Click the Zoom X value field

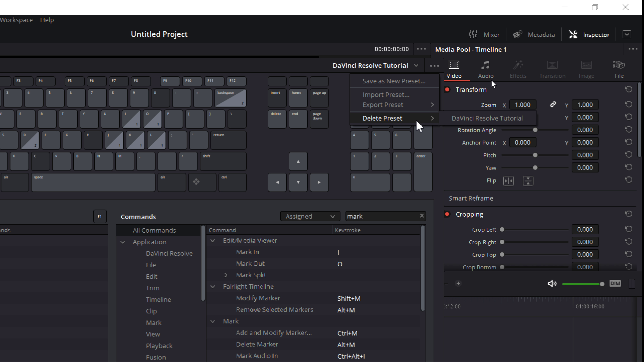point(523,105)
